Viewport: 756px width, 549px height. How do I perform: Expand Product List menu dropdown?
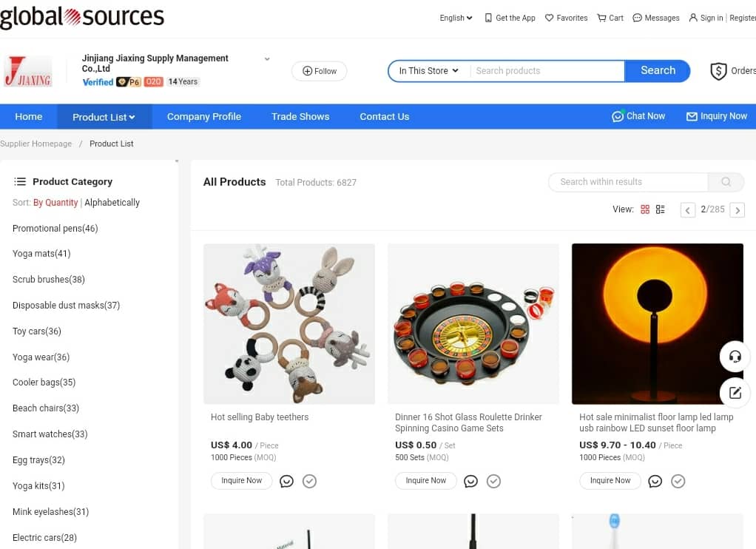click(104, 117)
